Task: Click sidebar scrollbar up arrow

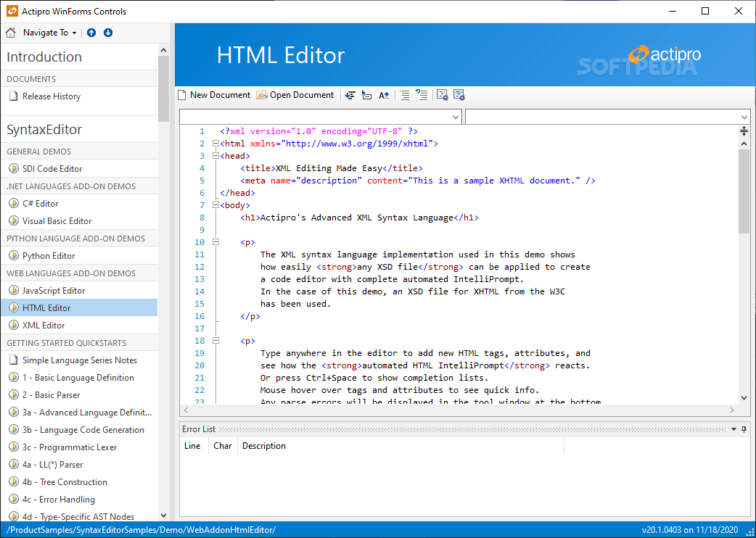Action: [163, 50]
